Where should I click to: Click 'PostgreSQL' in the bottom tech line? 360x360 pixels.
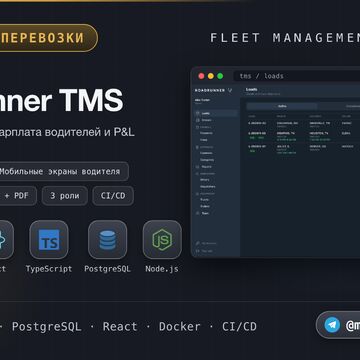pyautogui.click(x=47, y=327)
